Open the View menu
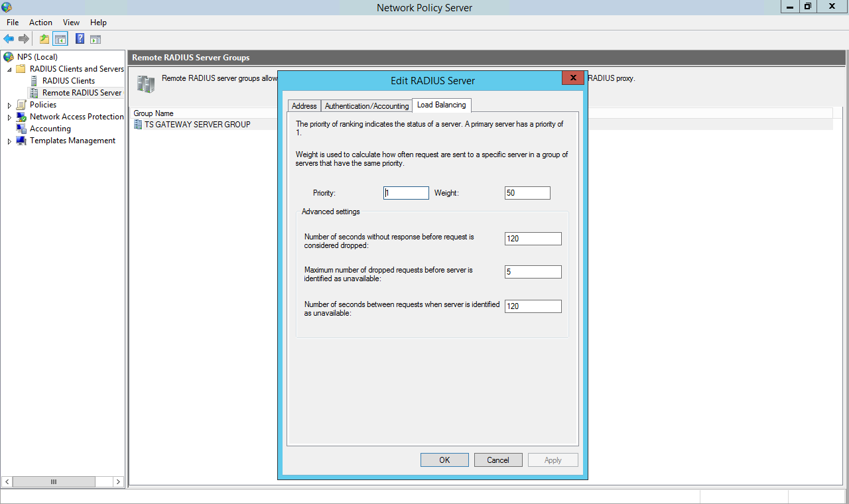The width and height of the screenshot is (849, 504). [71, 23]
